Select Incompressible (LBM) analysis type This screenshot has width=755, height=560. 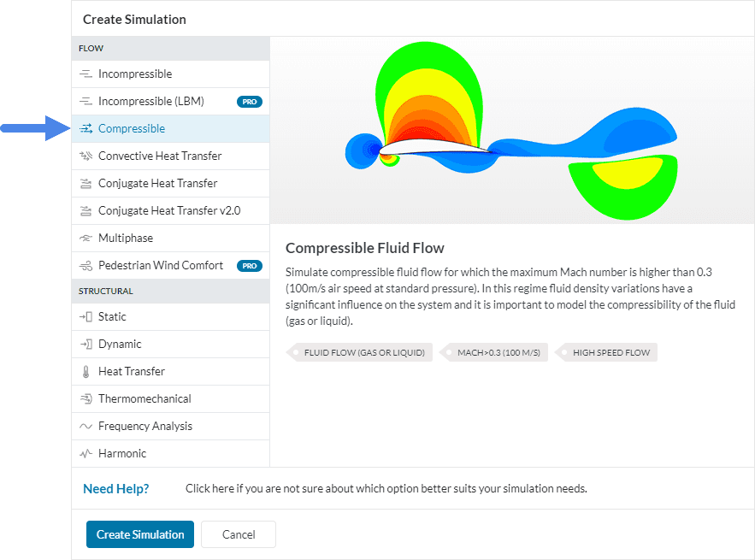(x=150, y=102)
